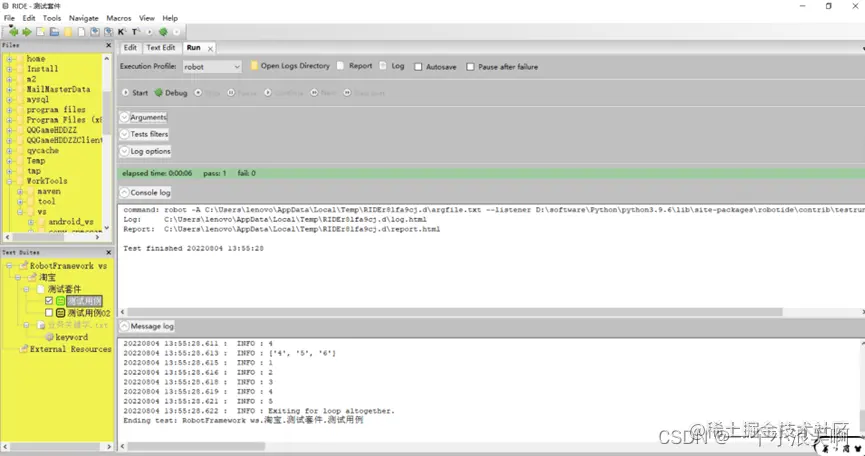Select External Resources in the tree
This screenshot has height=456, width=865.
point(71,349)
